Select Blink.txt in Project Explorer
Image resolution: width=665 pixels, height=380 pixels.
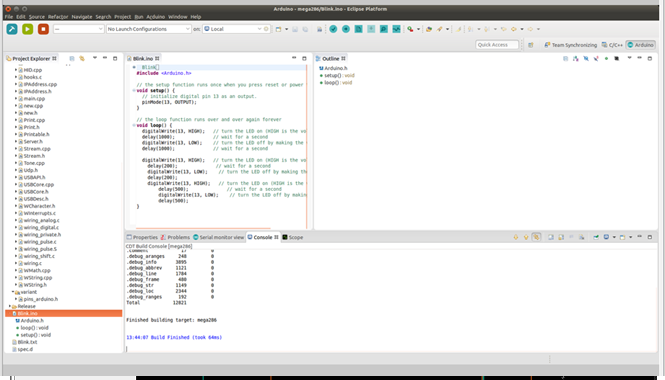point(27,342)
